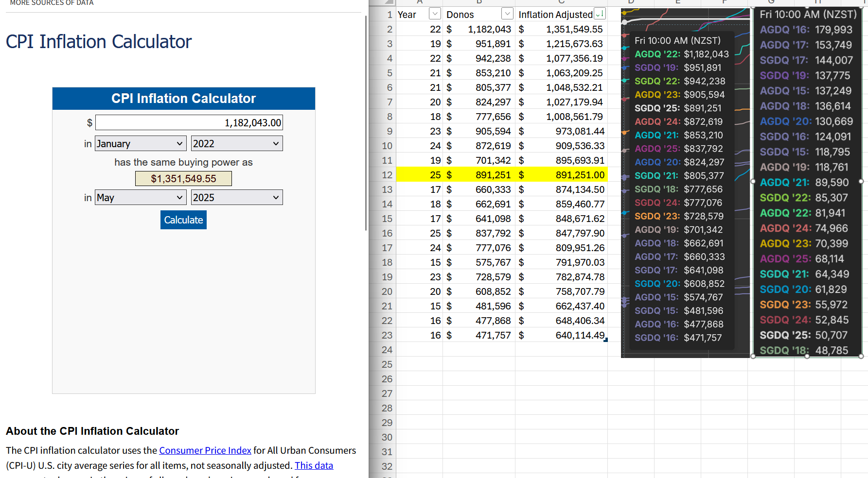Select the cell containing 1,182,043
Image resolution: width=868 pixels, height=478 pixels.
click(479, 29)
